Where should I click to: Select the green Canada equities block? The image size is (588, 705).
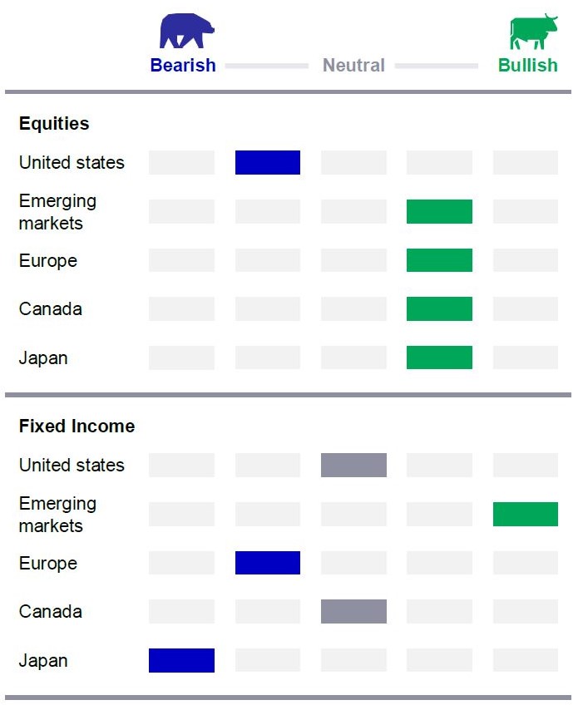(439, 308)
